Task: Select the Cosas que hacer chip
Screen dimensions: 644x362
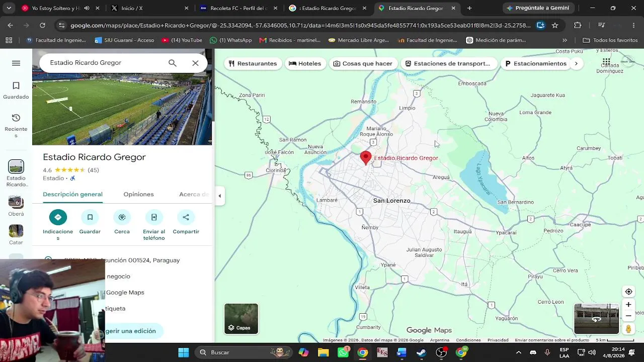Action: pos(363,63)
